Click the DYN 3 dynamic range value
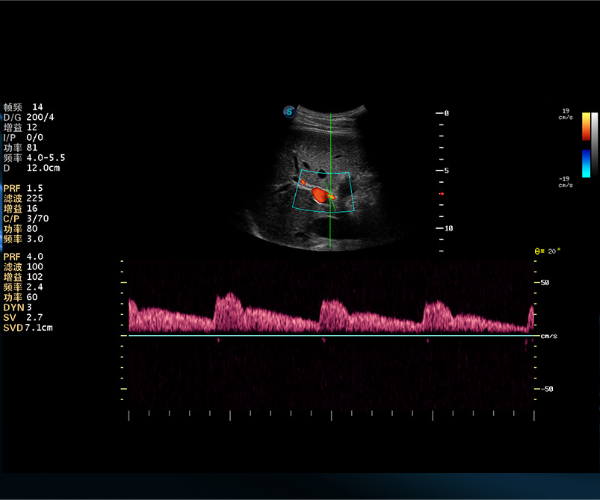 20,308
